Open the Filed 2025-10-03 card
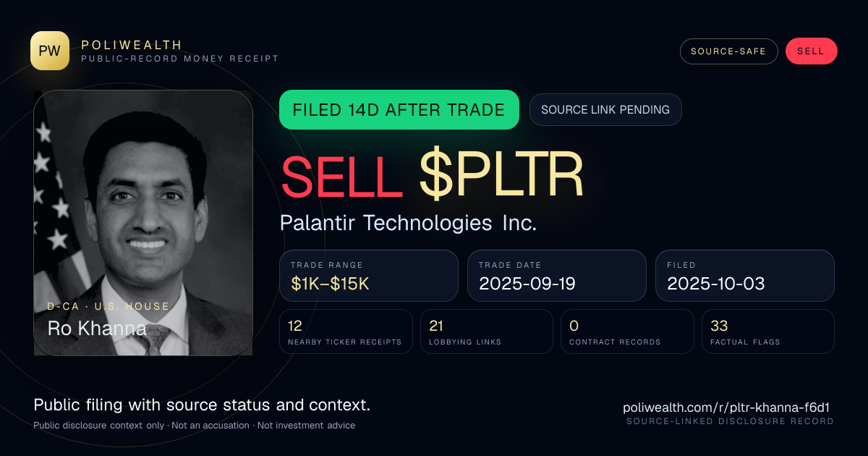The image size is (868, 456). [x=745, y=276]
